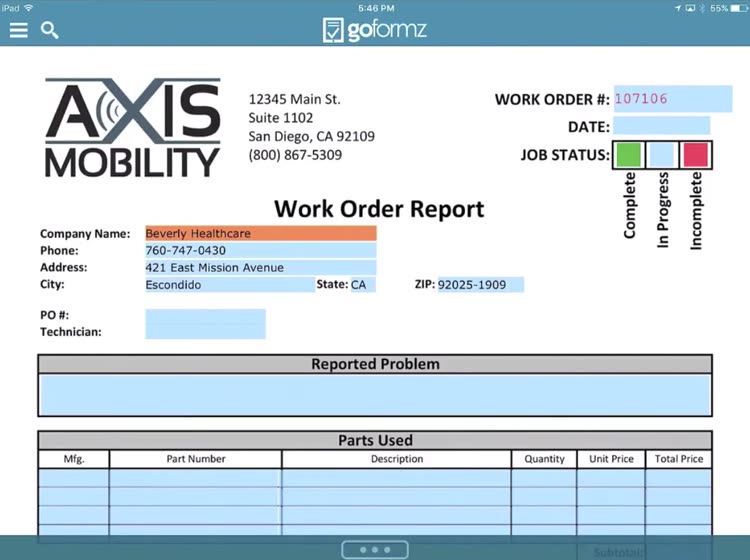Tap the GoFormz logo
750x560 pixels.
point(375,30)
